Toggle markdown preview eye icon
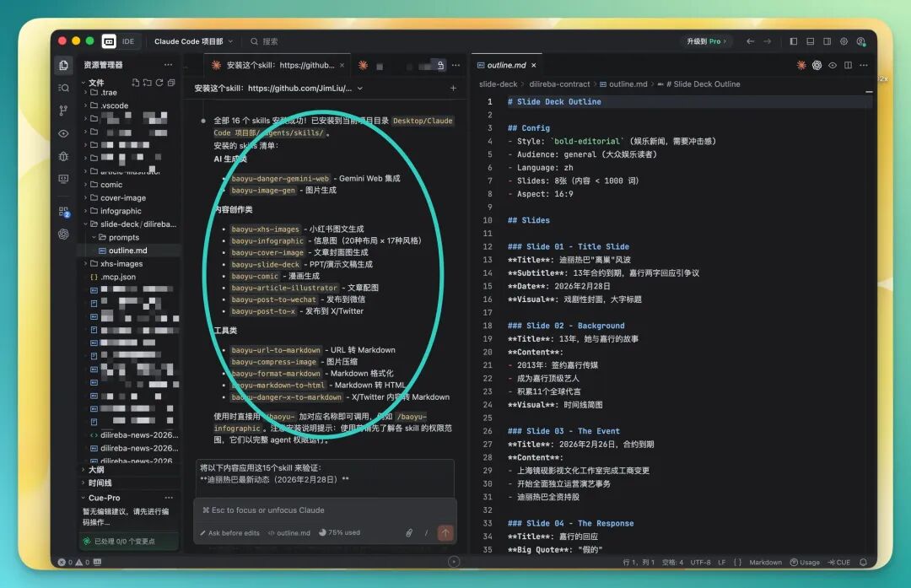The width and height of the screenshot is (911, 588). coord(832,65)
